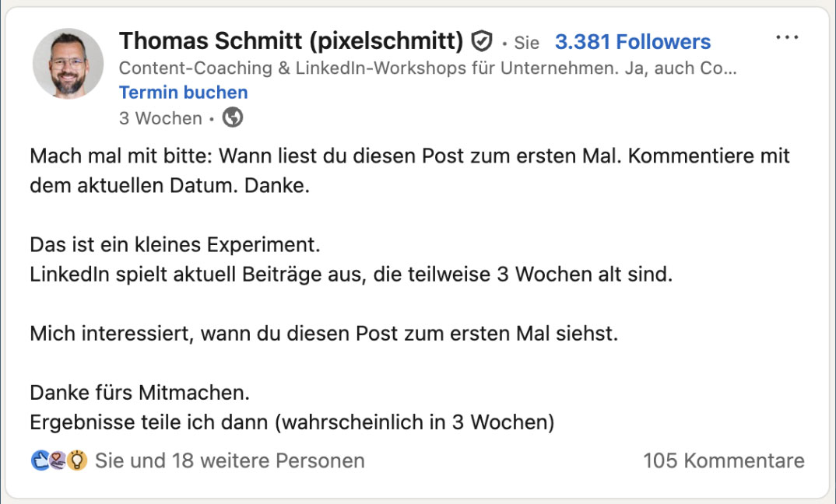
Task: Click the globe public visibility icon
Action: click(x=233, y=117)
